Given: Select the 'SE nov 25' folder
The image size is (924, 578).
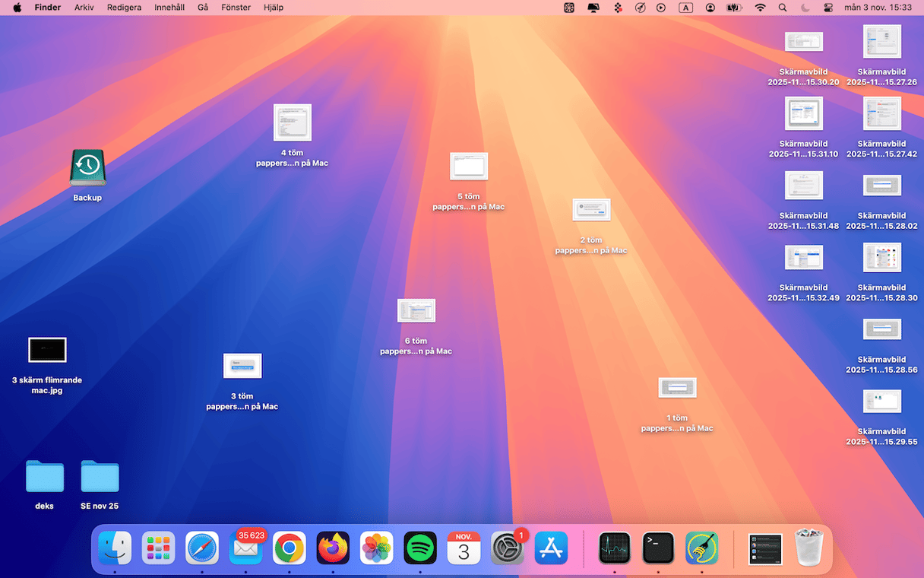Looking at the screenshot, I should point(100,477).
